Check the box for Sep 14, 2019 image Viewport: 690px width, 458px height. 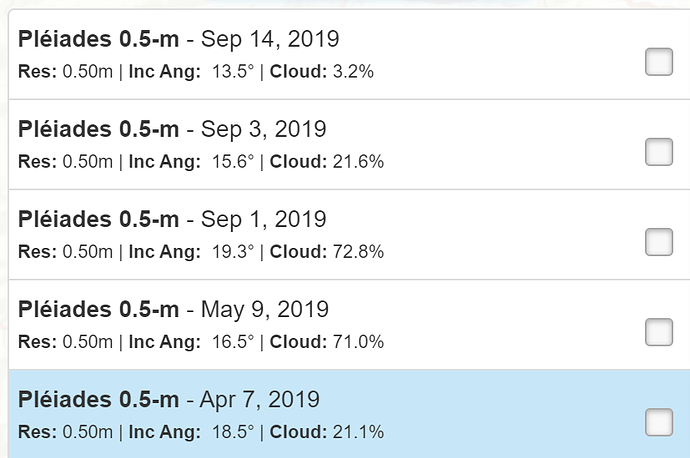click(x=659, y=62)
